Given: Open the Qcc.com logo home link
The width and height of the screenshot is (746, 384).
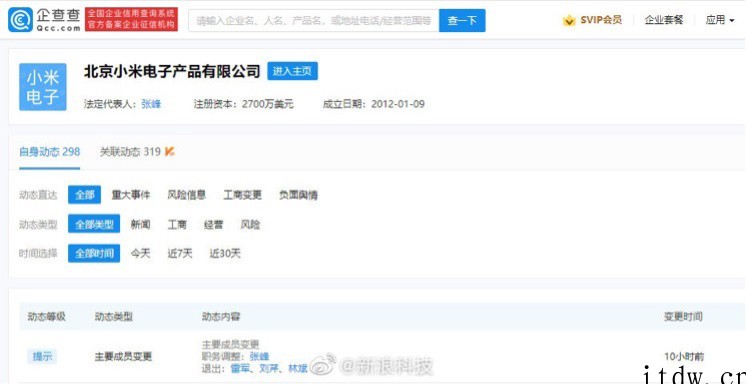Looking at the screenshot, I should click(44, 20).
